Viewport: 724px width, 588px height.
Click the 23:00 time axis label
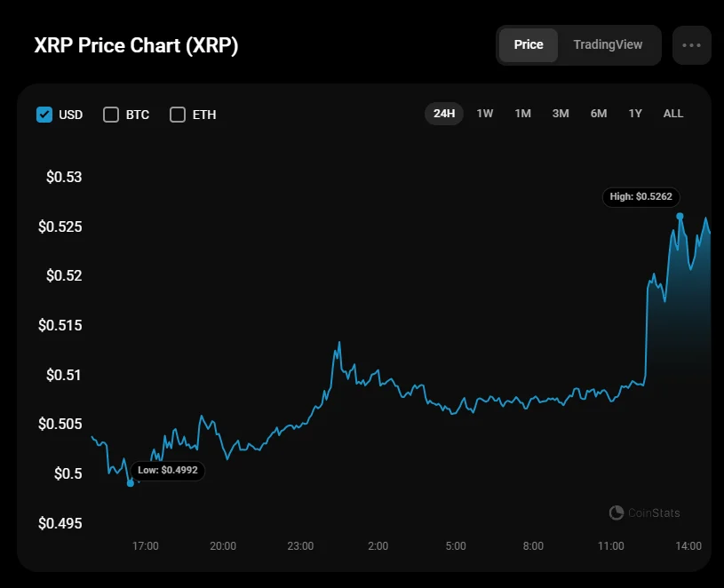pyautogui.click(x=300, y=545)
